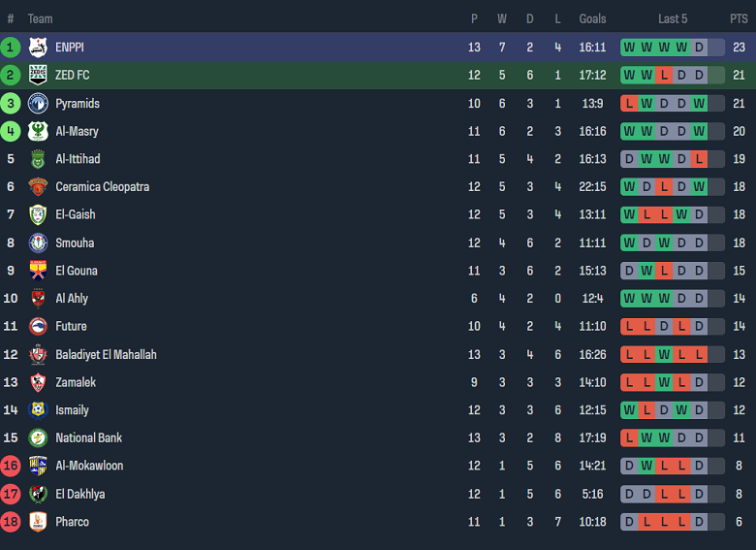Sort table by the PTS column header
Screen dimensions: 756x550
[739, 19]
